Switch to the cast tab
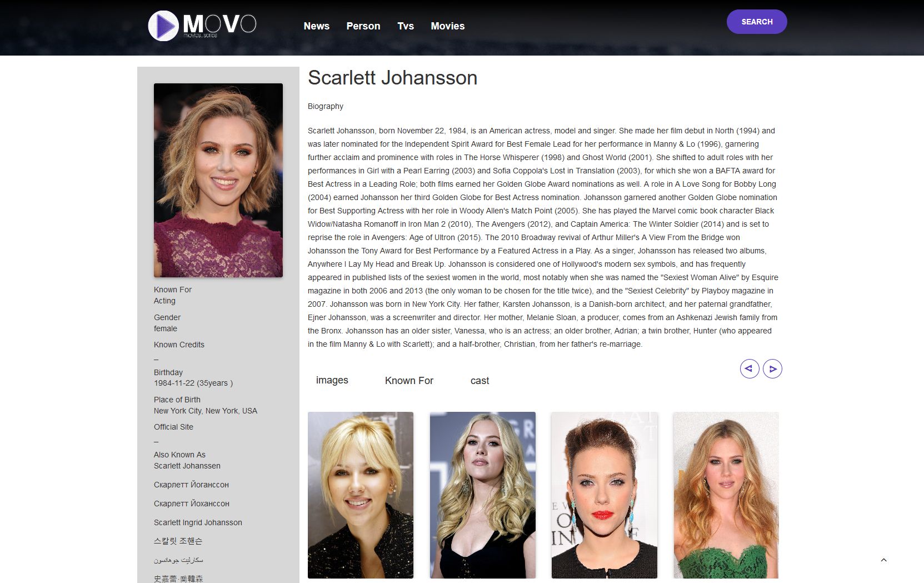924x583 pixels. click(x=480, y=381)
